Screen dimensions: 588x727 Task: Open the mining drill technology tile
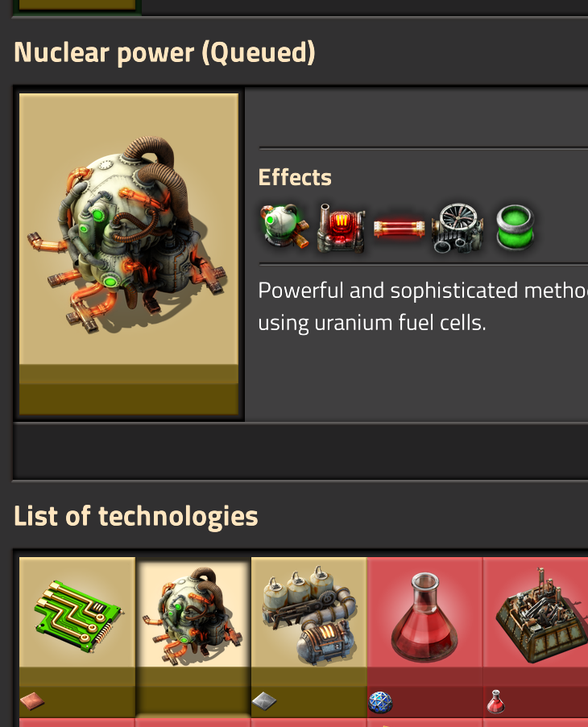[536, 637]
